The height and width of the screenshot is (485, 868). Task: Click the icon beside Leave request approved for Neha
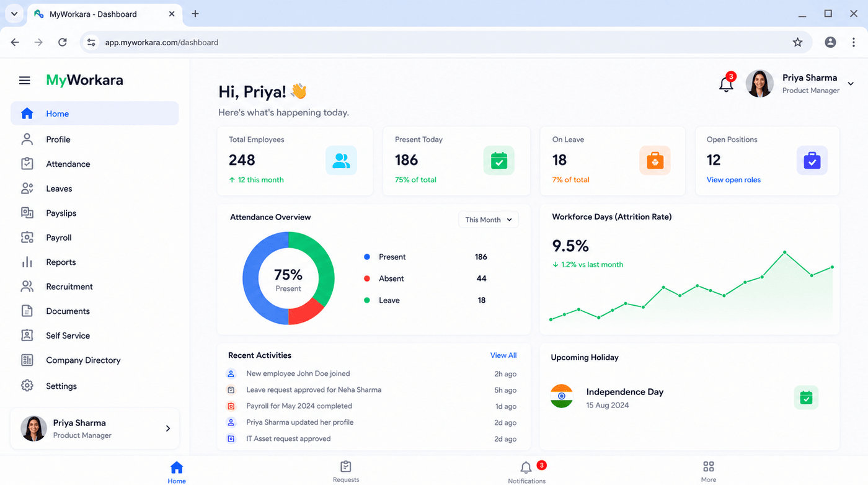click(231, 390)
